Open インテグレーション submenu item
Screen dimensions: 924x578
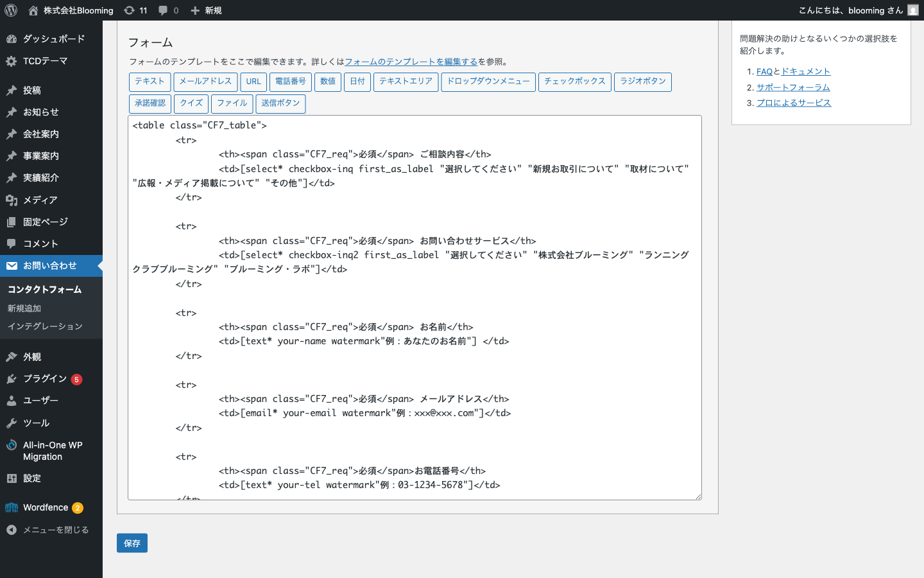pyautogui.click(x=45, y=326)
